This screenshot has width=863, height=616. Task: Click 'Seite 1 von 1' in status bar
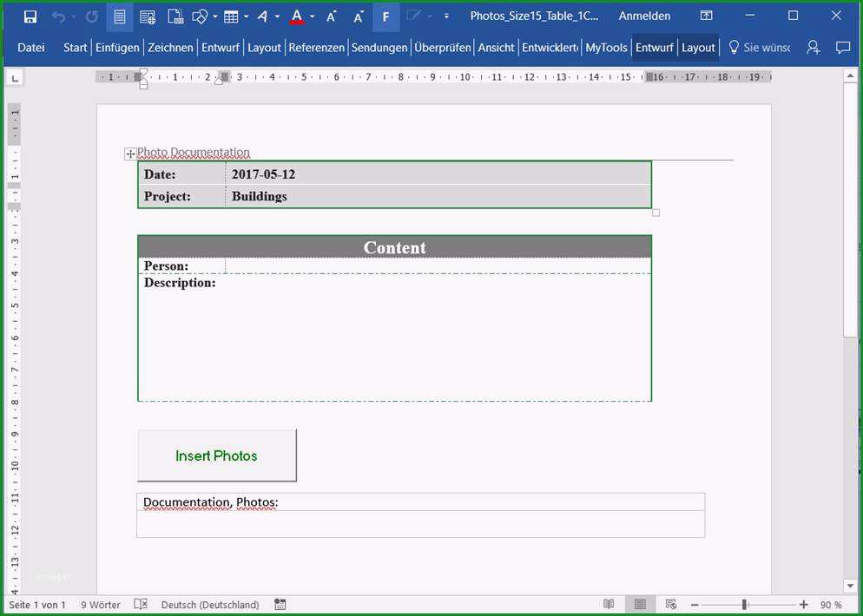37,605
